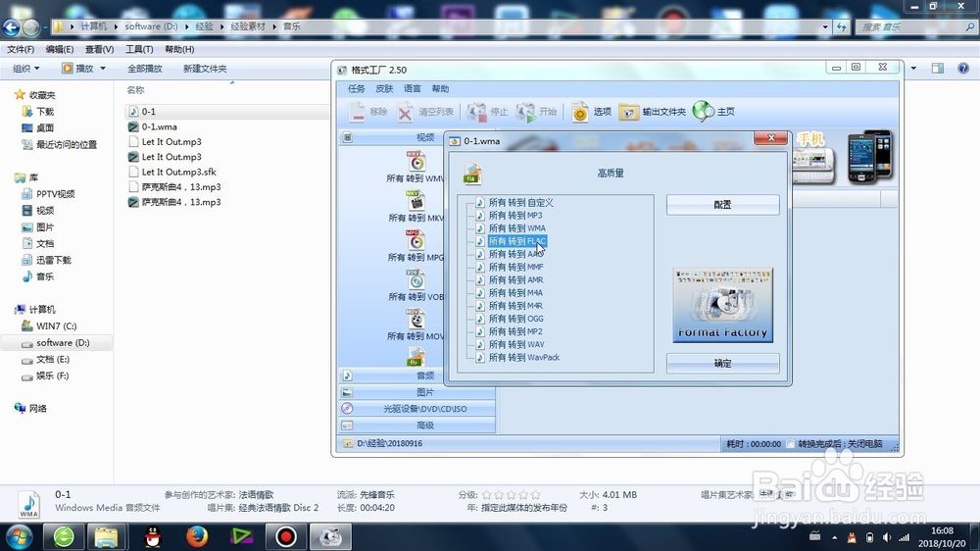Open Explorer File (文件) menu
The image size is (980, 551).
[x=21, y=49]
